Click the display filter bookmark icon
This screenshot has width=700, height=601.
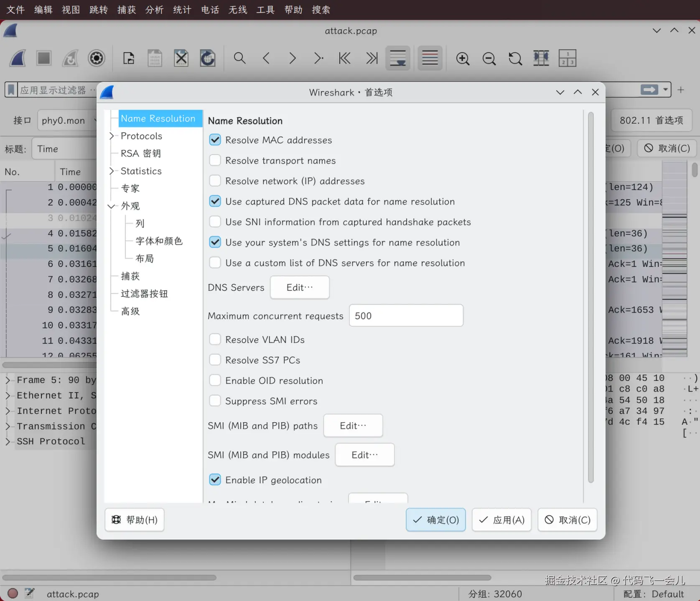11,90
